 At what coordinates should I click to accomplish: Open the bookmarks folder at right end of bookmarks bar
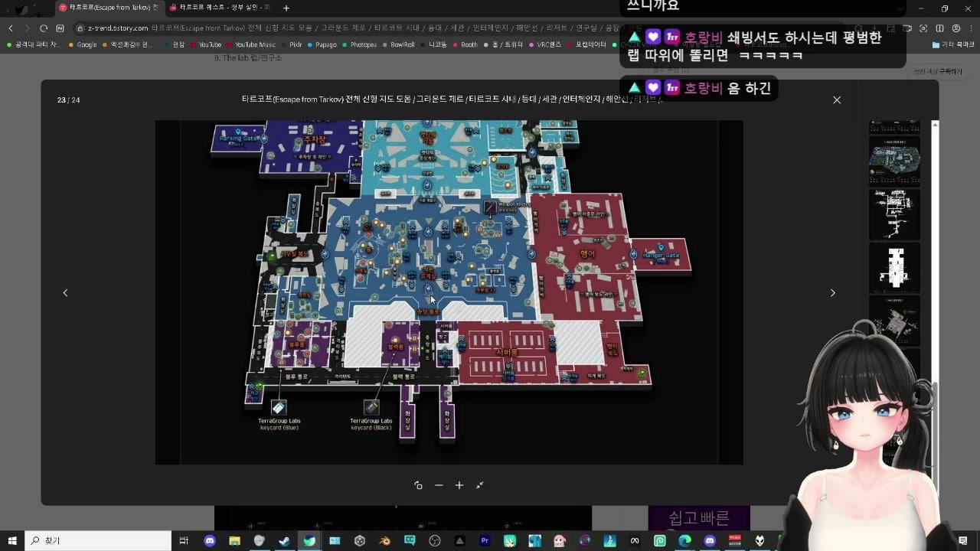coord(953,45)
